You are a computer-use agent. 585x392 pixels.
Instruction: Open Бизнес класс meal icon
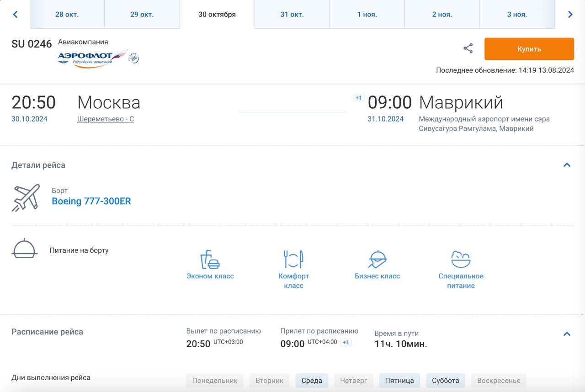click(377, 260)
